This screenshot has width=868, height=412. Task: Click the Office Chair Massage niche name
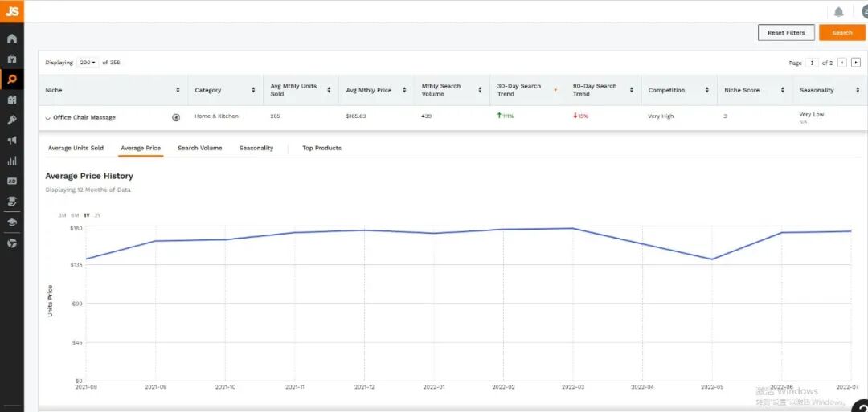point(84,118)
